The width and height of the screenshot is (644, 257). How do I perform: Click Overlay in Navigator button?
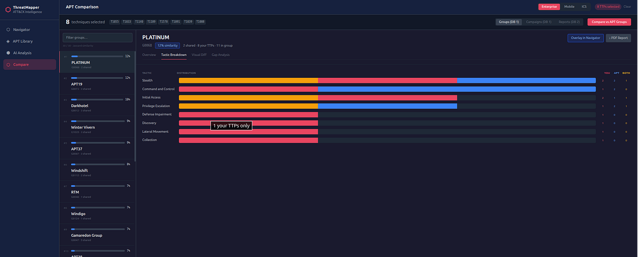[x=586, y=38]
